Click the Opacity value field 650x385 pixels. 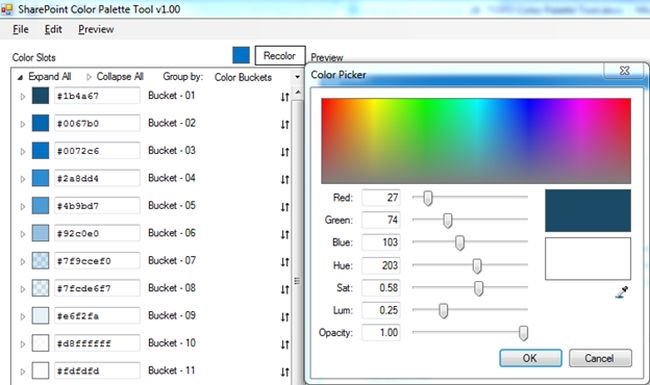coord(381,333)
